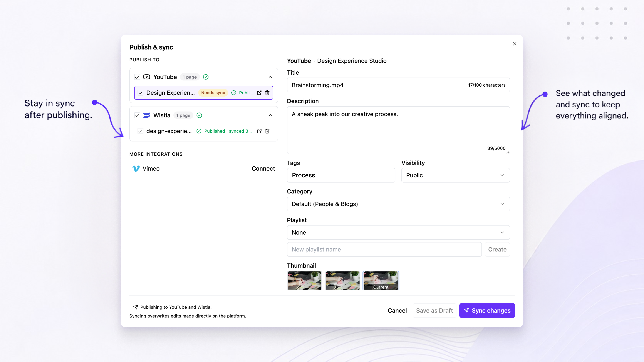
Task: Toggle the design-experie page checkbox
Action: click(x=140, y=131)
